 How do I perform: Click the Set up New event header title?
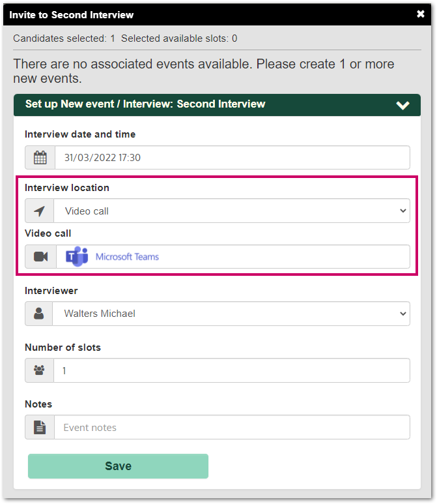coord(145,104)
